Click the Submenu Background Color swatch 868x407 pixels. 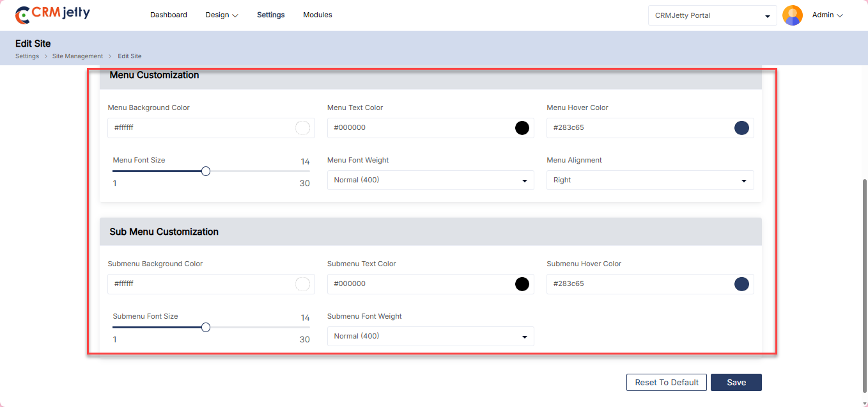coord(302,284)
